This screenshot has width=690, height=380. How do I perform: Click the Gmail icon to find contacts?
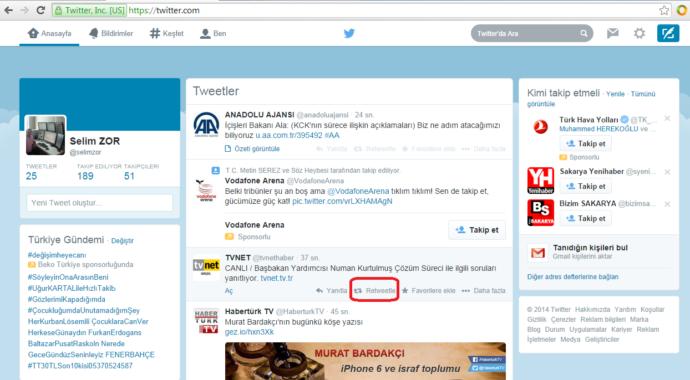coord(537,252)
